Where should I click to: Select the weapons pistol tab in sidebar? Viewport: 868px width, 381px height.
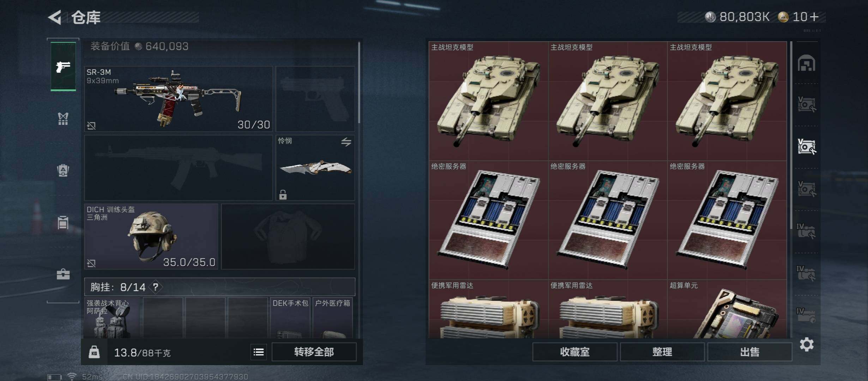pyautogui.click(x=63, y=66)
